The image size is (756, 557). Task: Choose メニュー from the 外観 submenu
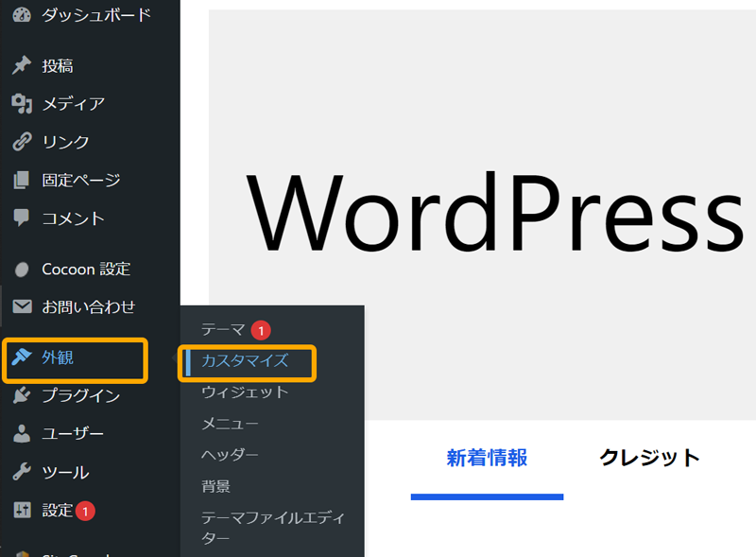tap(230, 424)
